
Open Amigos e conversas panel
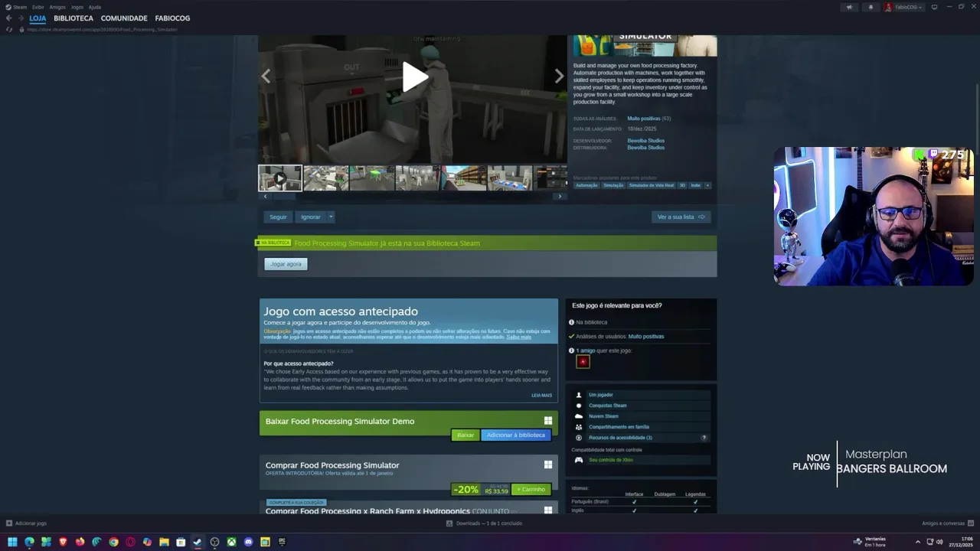[947, 523]
